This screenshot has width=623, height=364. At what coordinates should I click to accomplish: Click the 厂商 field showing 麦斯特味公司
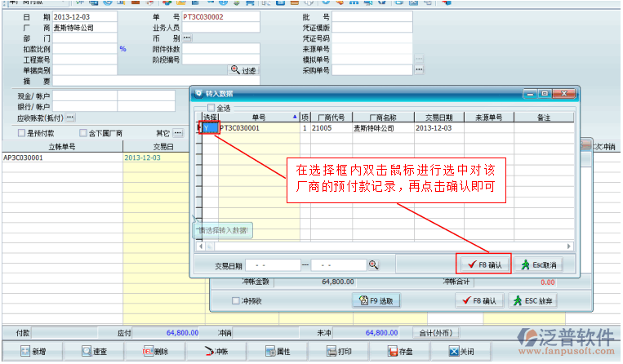tap(85, 28)
